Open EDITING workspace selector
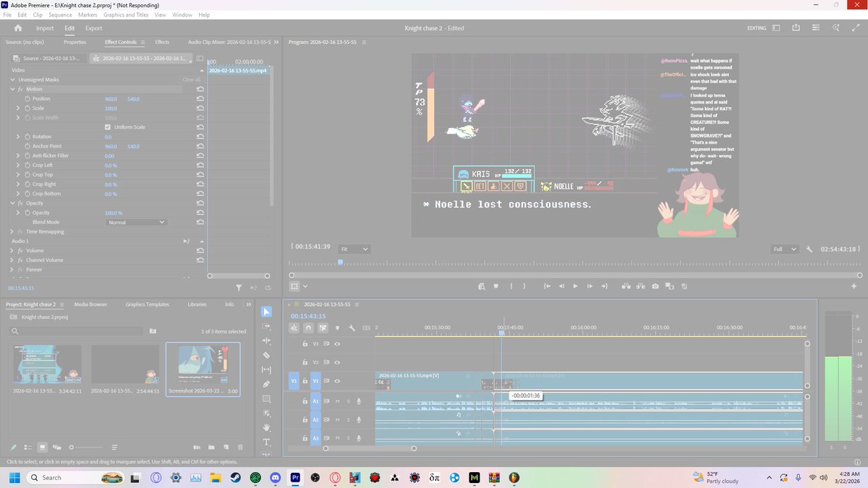This screenshot has width=868, height=488. pyautogui.click(x=758, y=28)
